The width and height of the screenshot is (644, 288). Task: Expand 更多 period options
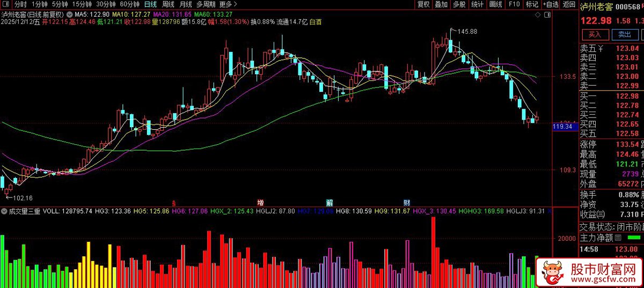229,4
